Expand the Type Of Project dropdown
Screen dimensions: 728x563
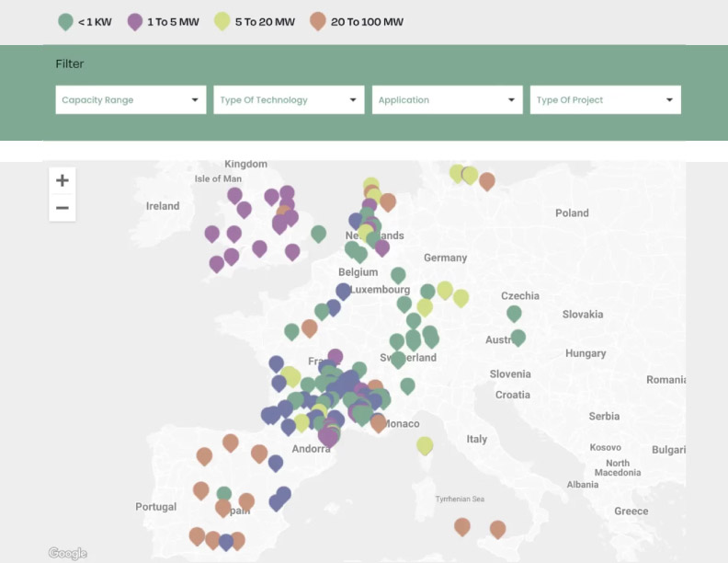[x=605, y=100]
